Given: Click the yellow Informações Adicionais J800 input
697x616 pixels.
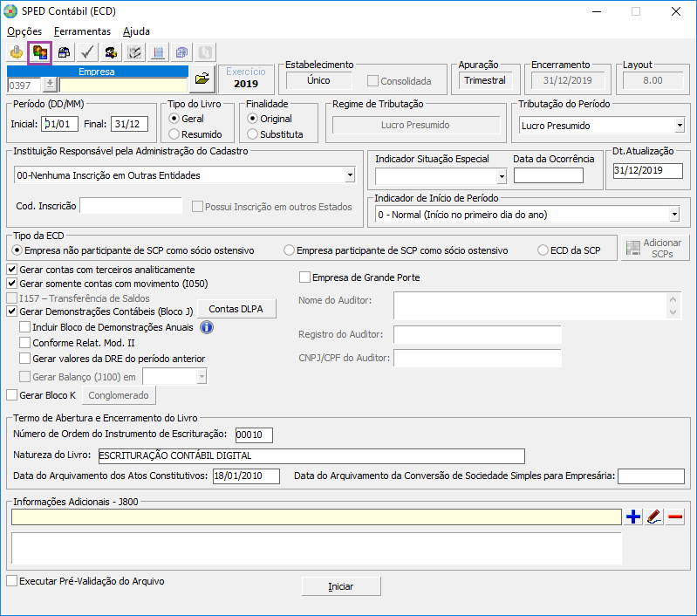Looking at the screenshot, I should coord(317,517).
